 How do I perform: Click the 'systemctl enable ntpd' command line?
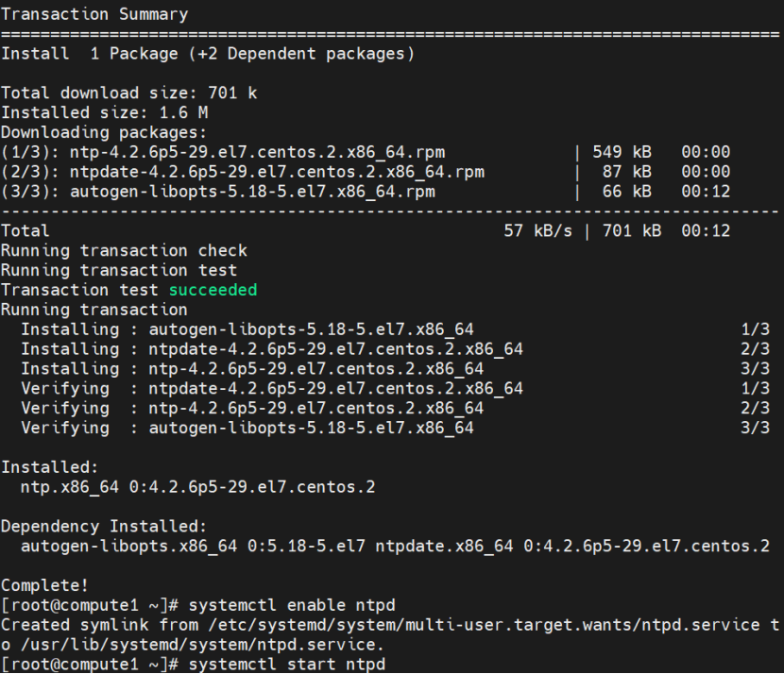click(x=198, y=605)
